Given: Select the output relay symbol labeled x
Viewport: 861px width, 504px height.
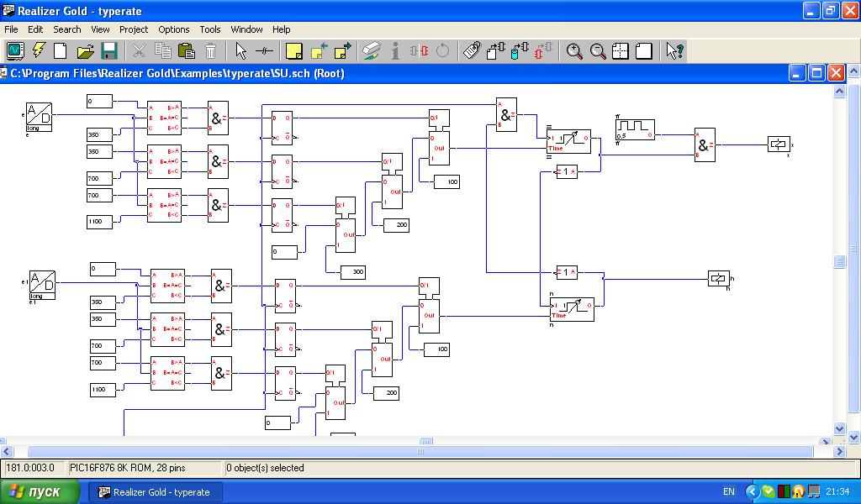Looking at the screenshot, I should tap(779, 144).
